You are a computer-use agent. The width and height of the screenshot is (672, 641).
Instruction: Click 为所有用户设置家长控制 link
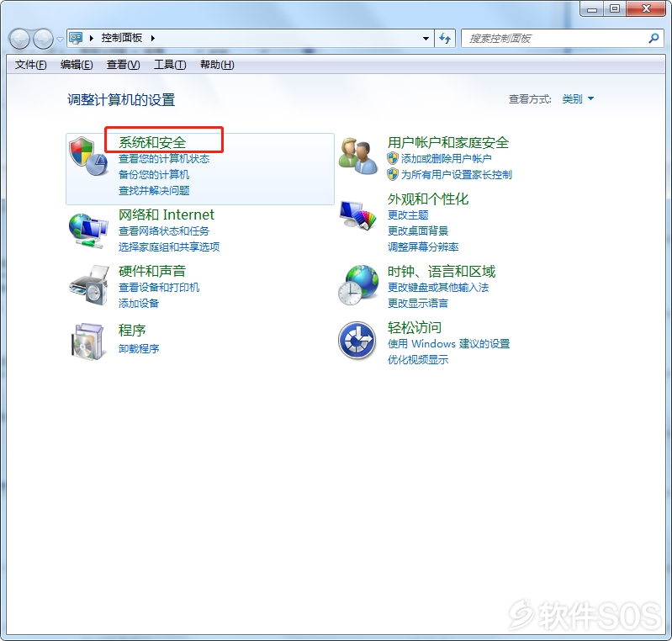click(457, 174)
